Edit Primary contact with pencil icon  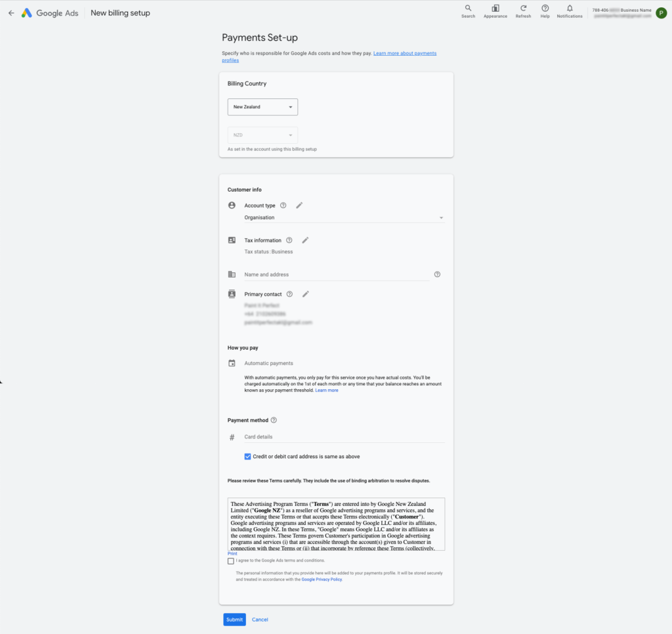[x=305, y=294]
